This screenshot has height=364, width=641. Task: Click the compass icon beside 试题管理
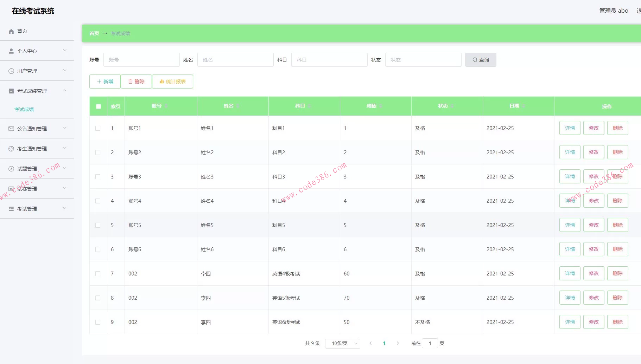(x=11, y=169)
